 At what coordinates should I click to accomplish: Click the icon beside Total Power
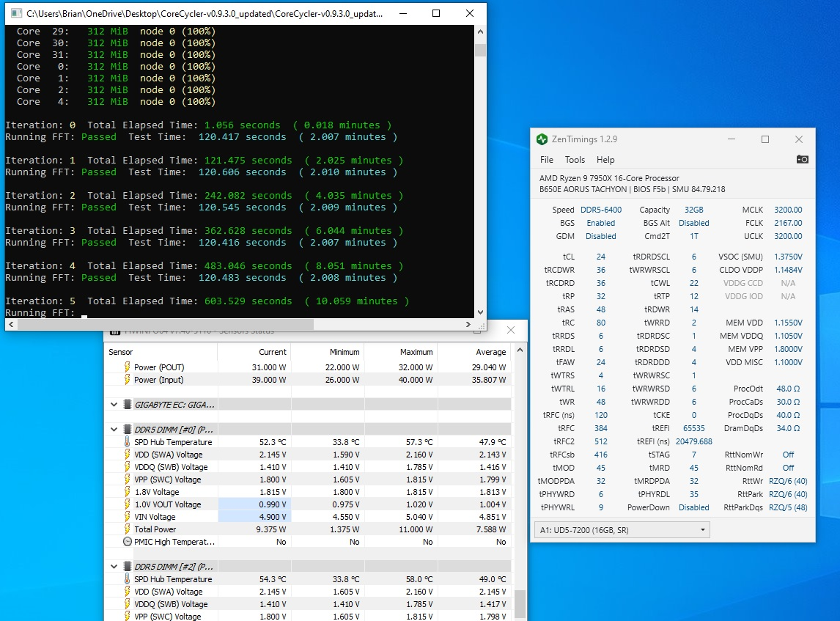pos(127,529)
